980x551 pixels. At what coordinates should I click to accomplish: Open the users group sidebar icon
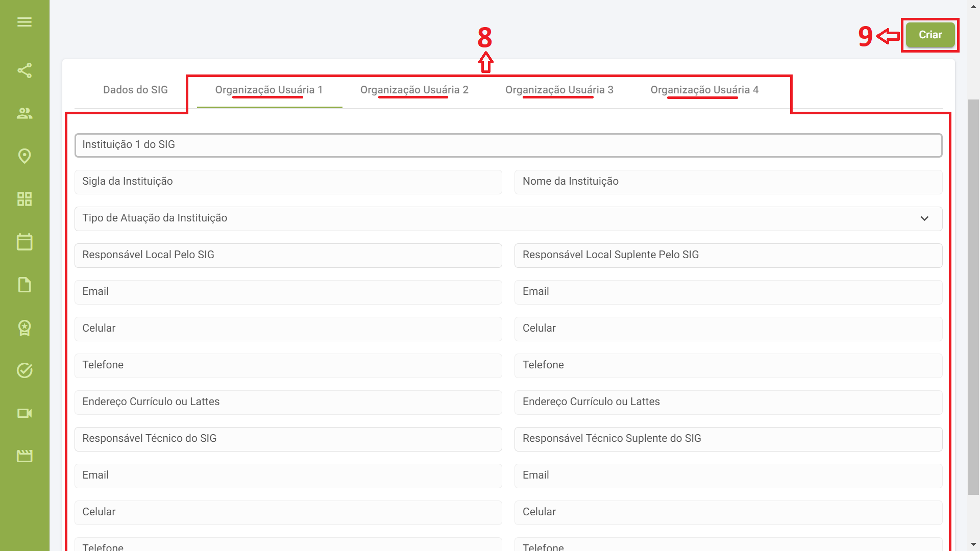coord(24,113)
